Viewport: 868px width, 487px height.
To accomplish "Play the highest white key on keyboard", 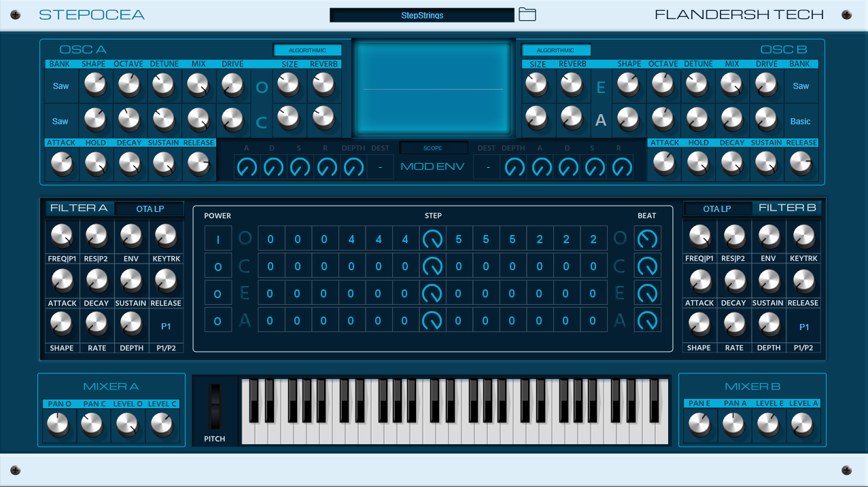I will [661, 435].
